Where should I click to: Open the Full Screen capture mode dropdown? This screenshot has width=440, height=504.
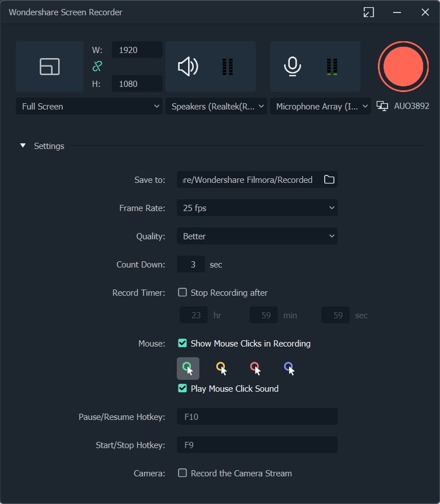pyautogui.click(x=89, y=106)
